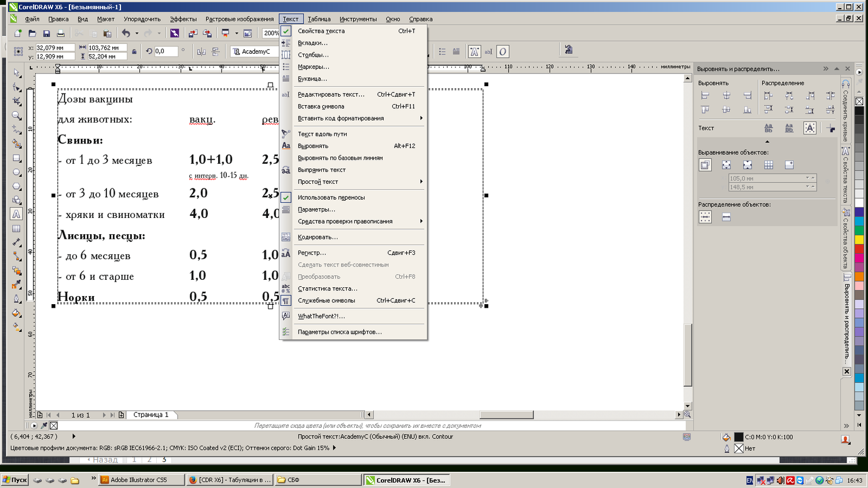
Task: Click the 'Страница 1' page tab
Action: 151,415
